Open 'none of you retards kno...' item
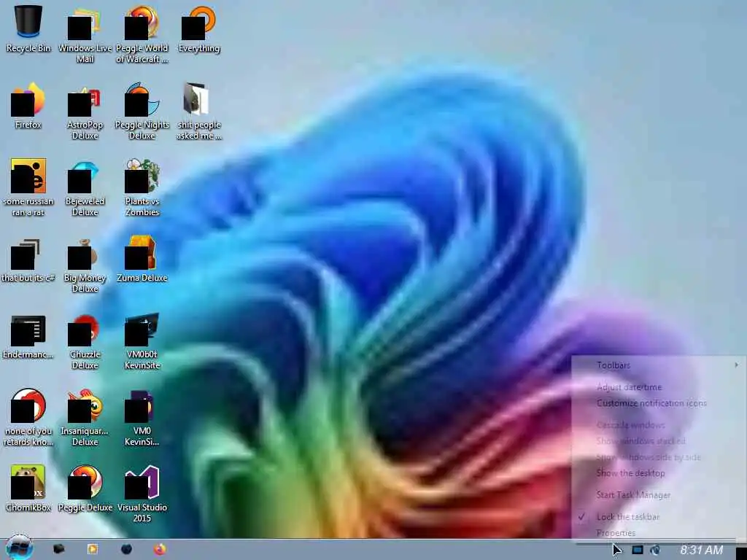747x560 pixels. click(x=28, y=418)
